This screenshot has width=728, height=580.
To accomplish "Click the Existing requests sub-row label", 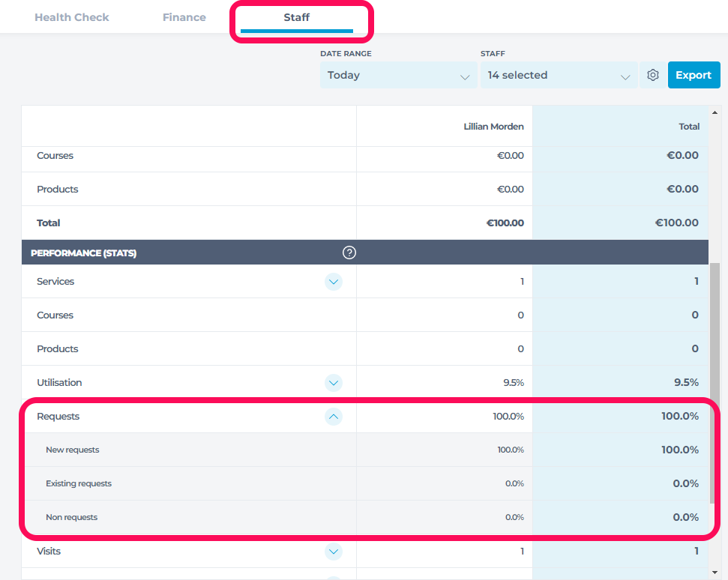I will [79, 483].
